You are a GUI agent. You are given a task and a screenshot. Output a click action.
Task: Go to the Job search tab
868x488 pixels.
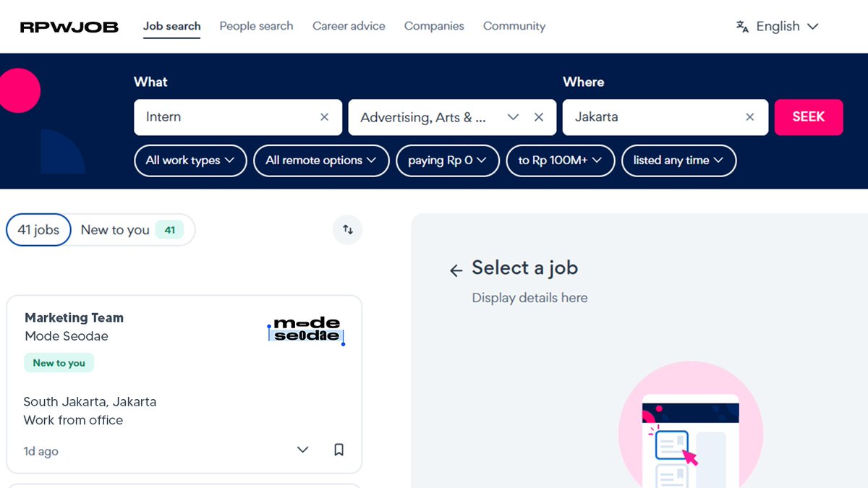[x=171, y=26]
